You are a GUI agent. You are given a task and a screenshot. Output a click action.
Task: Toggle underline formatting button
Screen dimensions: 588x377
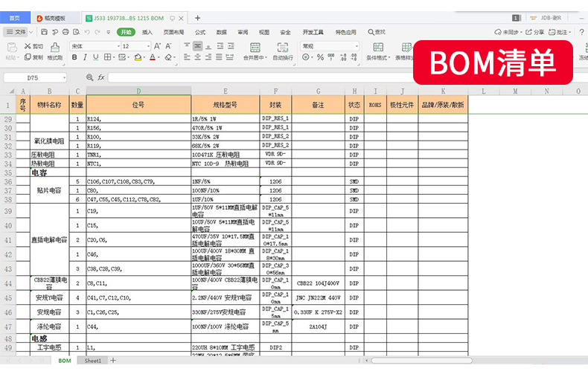coord(96,57)
